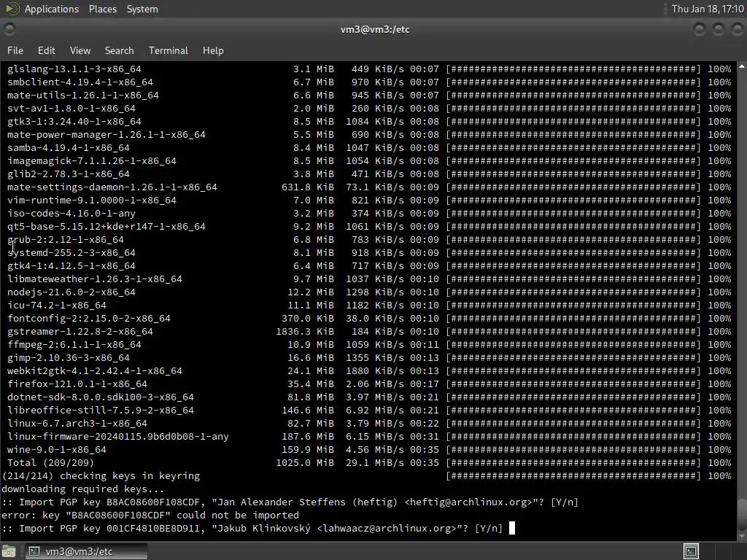The height and width of the screenshot is (560, 747).
Task: Open the Terminal menu
Action: [169, 50]
